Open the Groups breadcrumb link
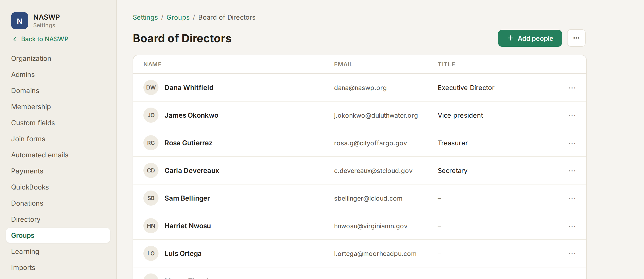The height and width of the screenshot is (279, 644). (x=178, y=17)
